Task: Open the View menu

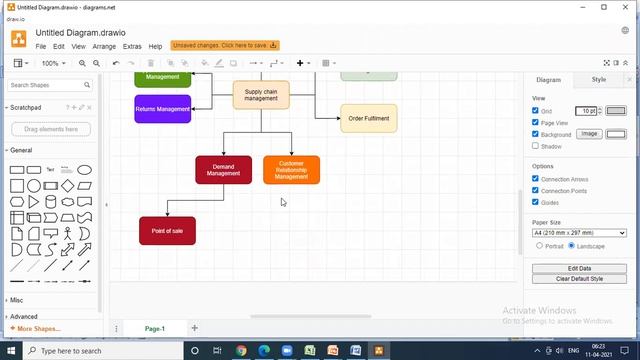Action: pos(78,47)
